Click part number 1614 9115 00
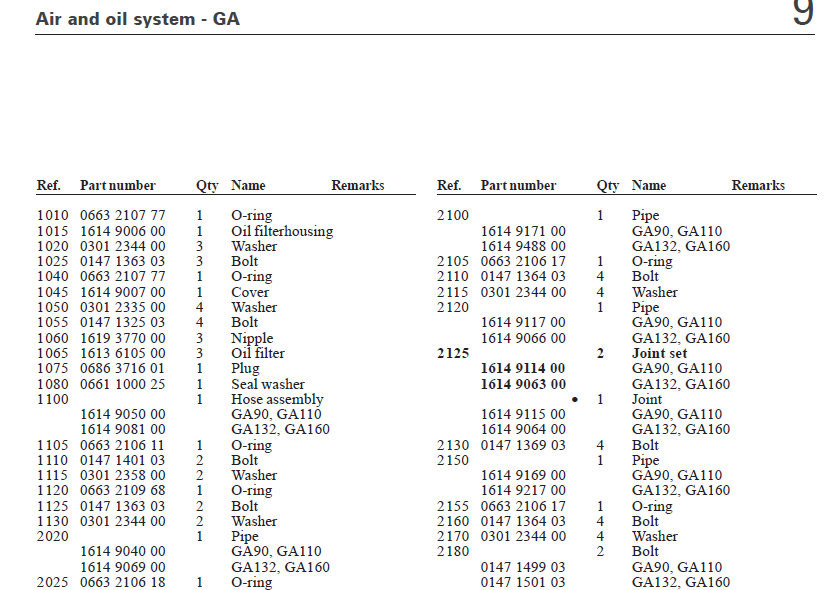837x590 pixels. 523,414
